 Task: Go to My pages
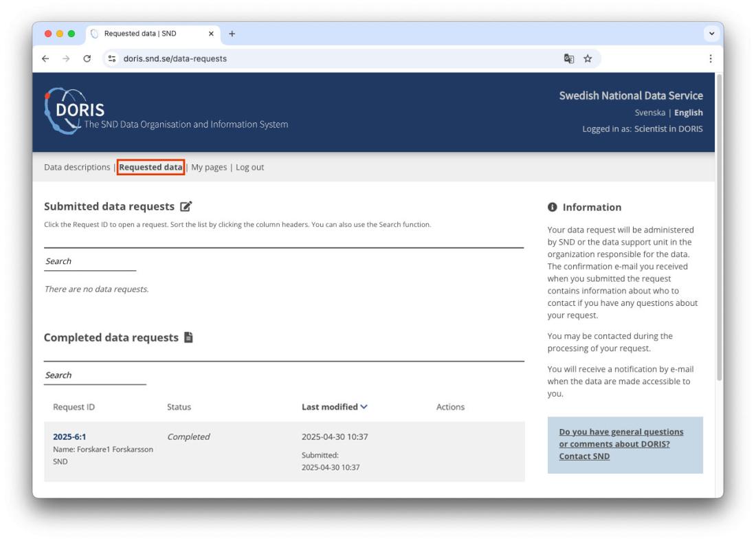pyautogui.click(x=209, y=167)
